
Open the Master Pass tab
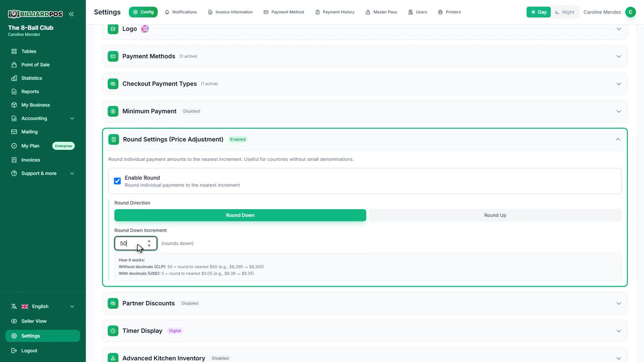381,12
